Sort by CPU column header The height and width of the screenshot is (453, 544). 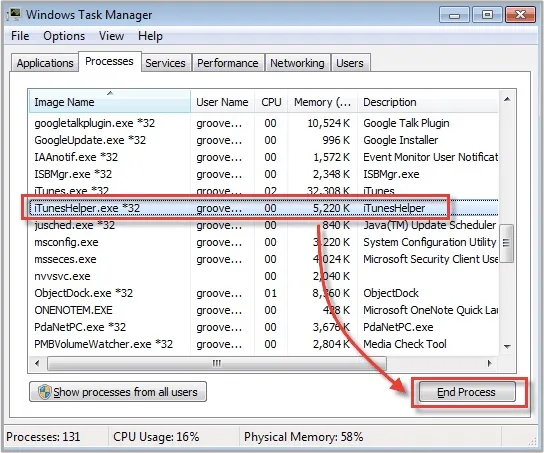tap(271, 102)
